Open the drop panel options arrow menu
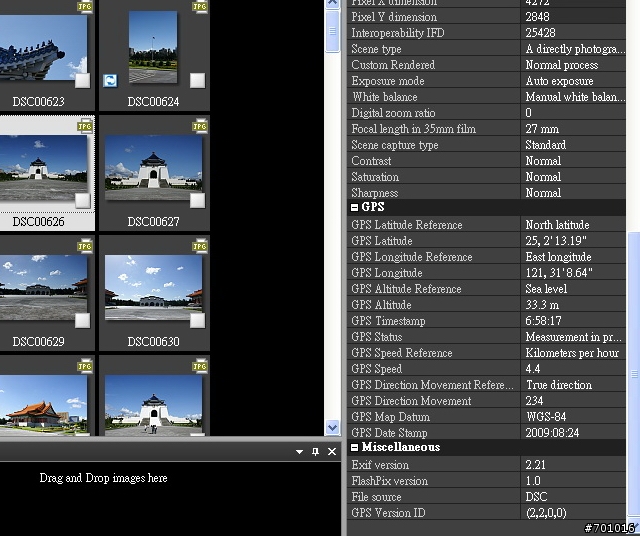The height and width of the screenshot is (536, 640). point(299,452)
